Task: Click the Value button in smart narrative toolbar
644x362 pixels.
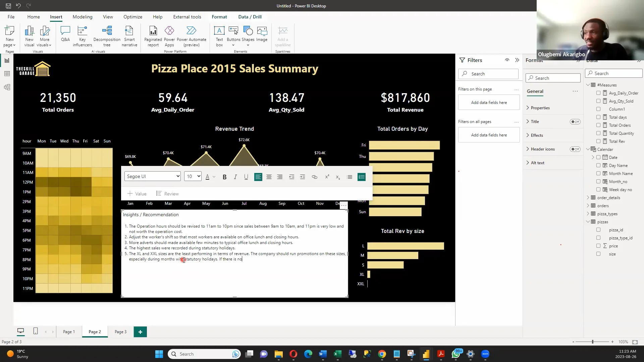Action: coord(137,193)
